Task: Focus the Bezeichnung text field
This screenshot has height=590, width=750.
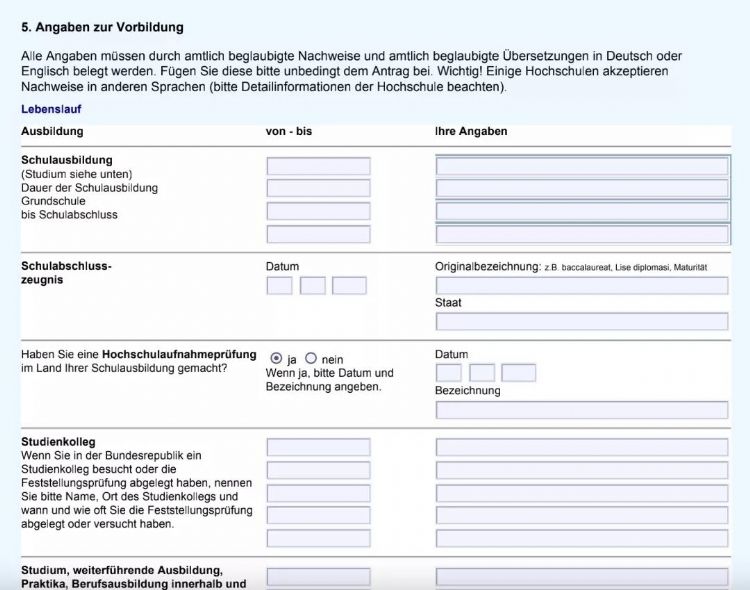Action: [582, 410]
